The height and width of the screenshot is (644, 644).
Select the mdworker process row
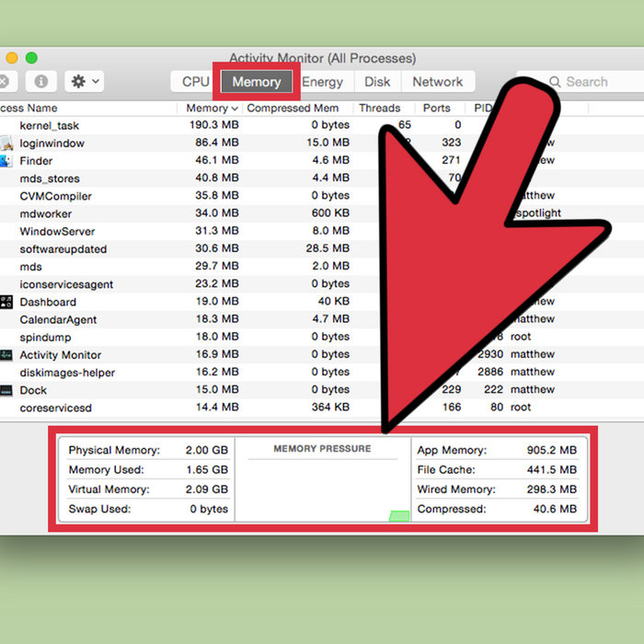322,213
